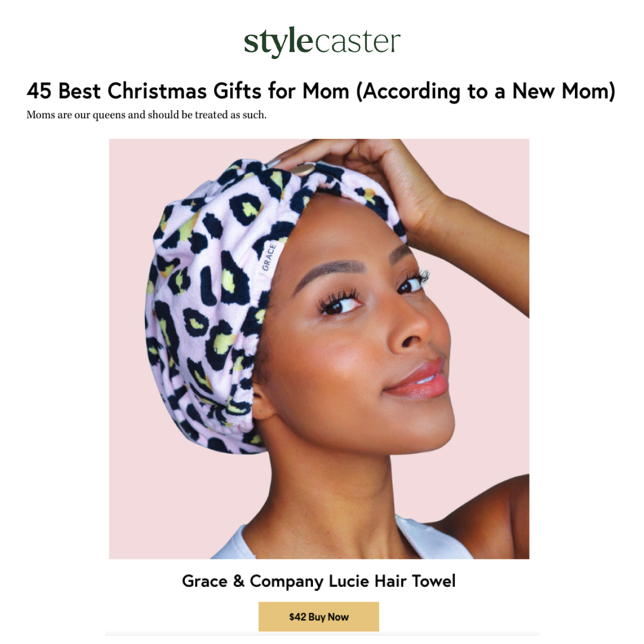The width and height of the screenshot is (644, 644).
Task: Click the Grace & Company brand name text
Action: click(x=253, y=581)
